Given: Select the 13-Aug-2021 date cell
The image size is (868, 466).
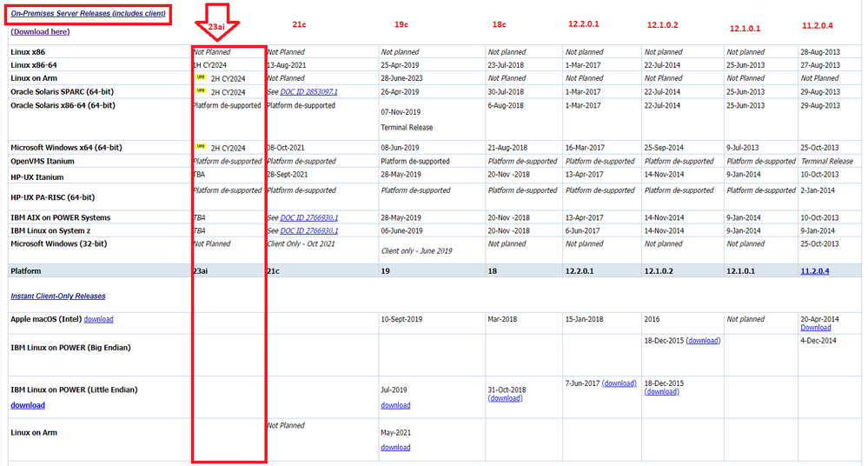Looking at the screenshot, I should 287,65.
